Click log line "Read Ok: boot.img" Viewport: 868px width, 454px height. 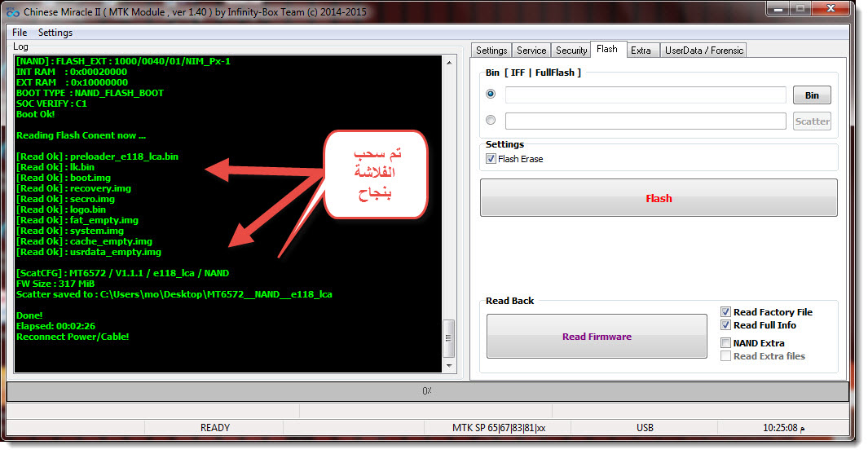[64, 178]
